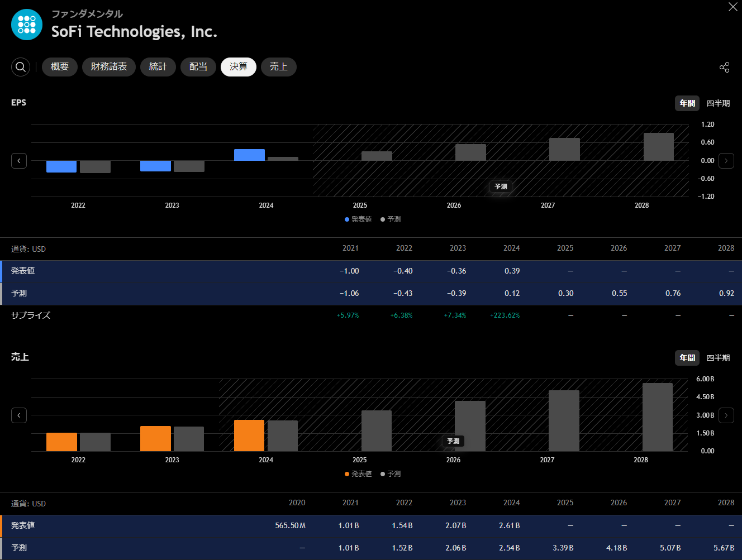Click the +6.38% surprise value
Image resolution: width=742 pixels, height=560 pixels.
click(401, 315)
